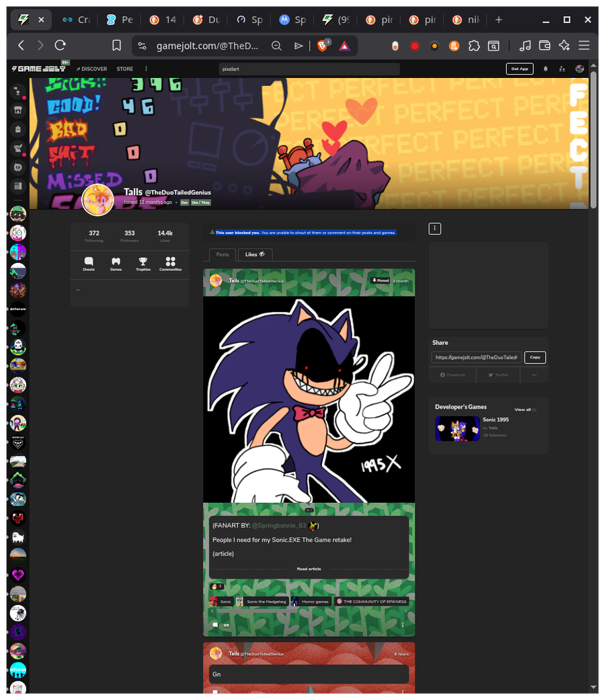Click the gamejolt.com address bar
This screenshot has height=700, width=605.
[208, 46]
